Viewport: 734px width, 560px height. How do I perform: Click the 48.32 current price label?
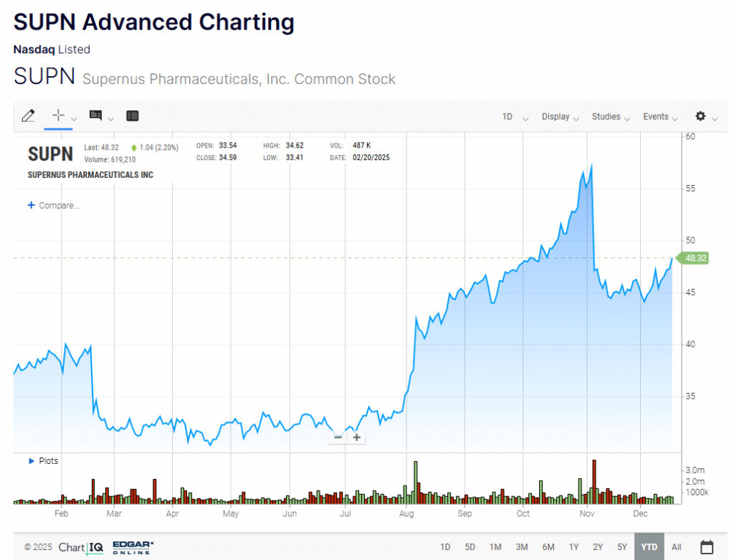pyautogui.click(x=695, y=258)
